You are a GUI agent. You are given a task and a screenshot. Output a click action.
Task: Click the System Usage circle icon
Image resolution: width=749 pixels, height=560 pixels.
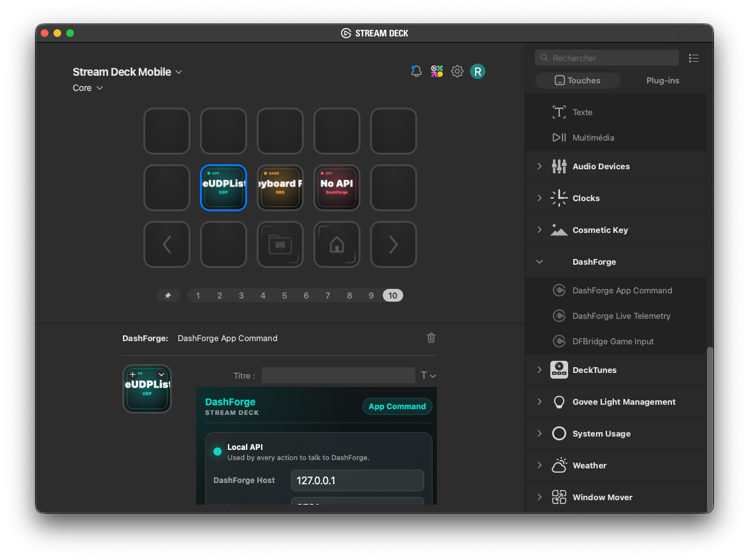click(x=559, y=433)
